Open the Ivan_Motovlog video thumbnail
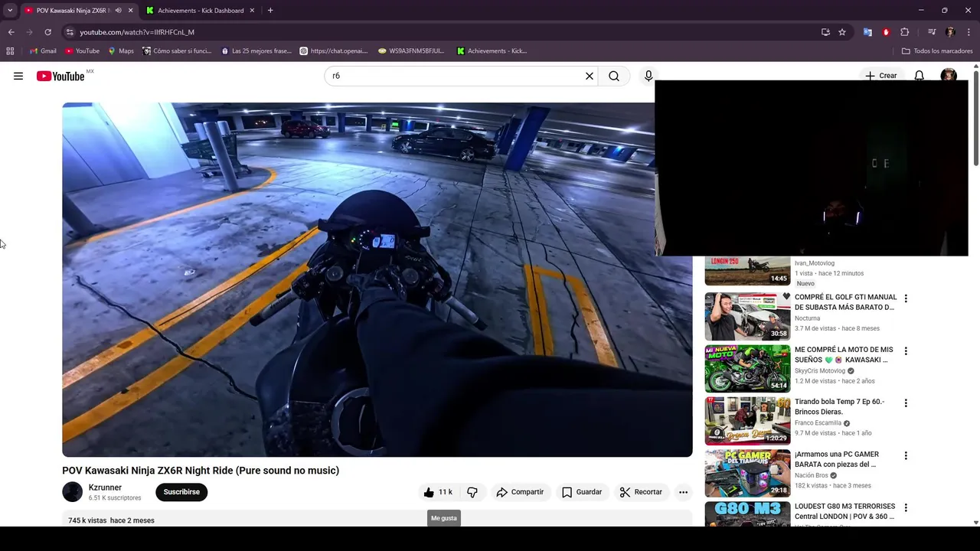Screen dimensions: 980x551 click(747, 271)
